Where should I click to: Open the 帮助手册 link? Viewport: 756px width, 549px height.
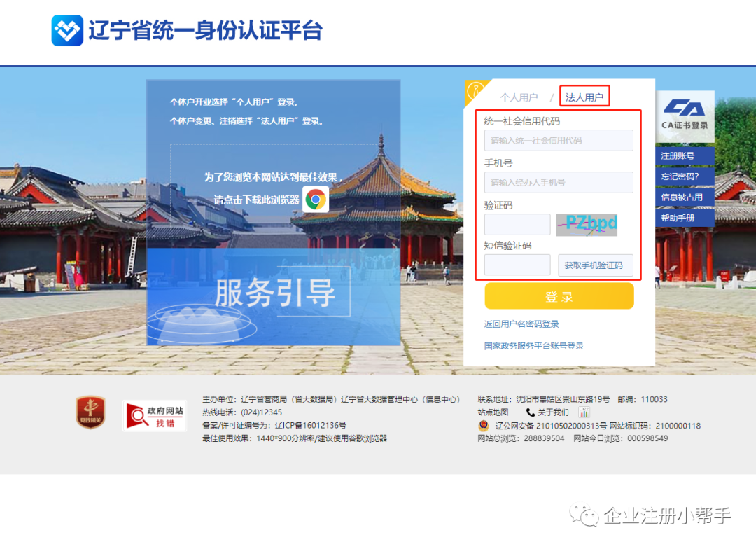pos(678,218)
